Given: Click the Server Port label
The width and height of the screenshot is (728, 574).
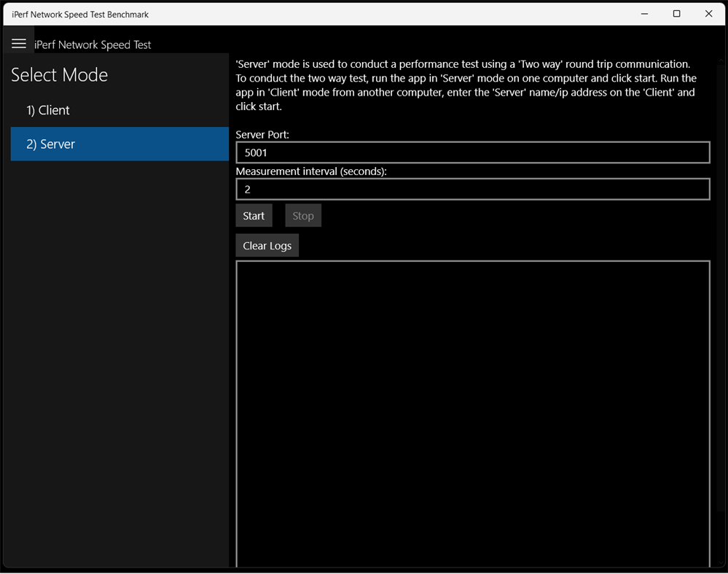Looking at the screenshot, I should click(259, 134).
